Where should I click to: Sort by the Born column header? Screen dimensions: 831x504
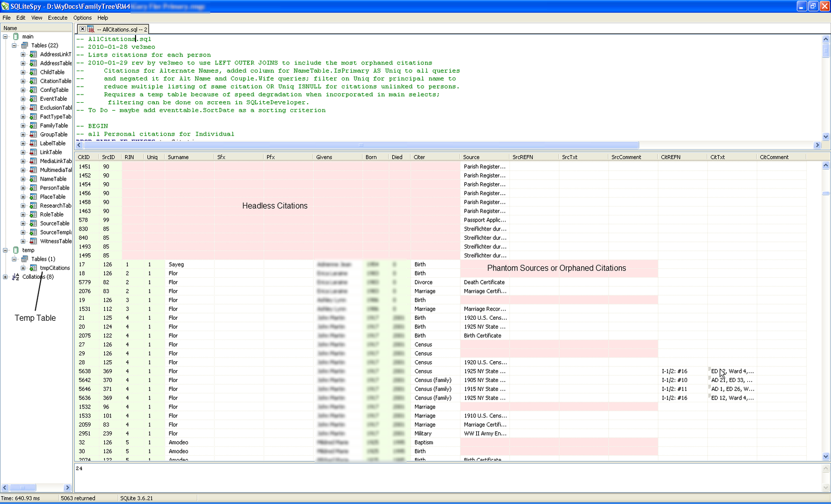point(375,157)
